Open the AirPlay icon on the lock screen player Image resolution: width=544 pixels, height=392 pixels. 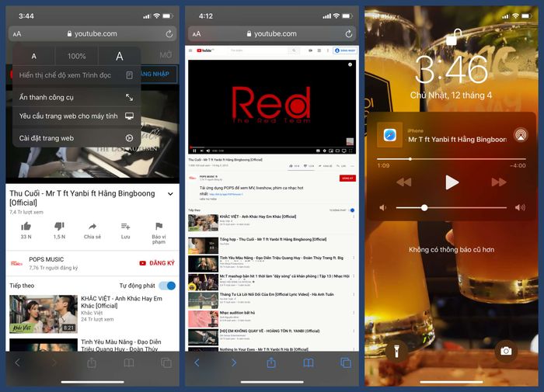(519, 134)
